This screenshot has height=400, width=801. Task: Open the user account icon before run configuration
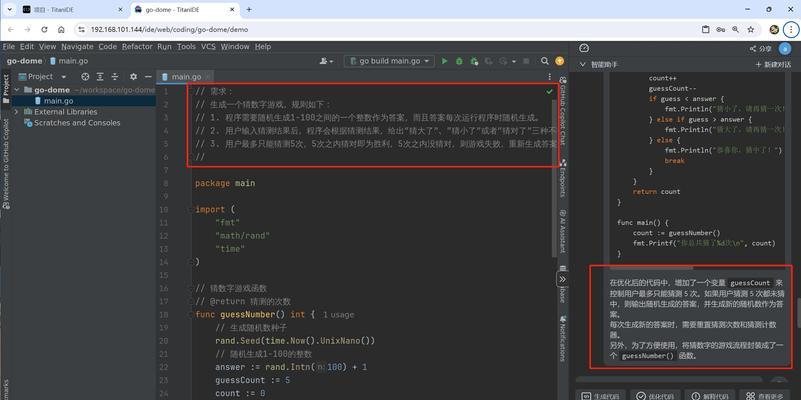click(326, 61)
